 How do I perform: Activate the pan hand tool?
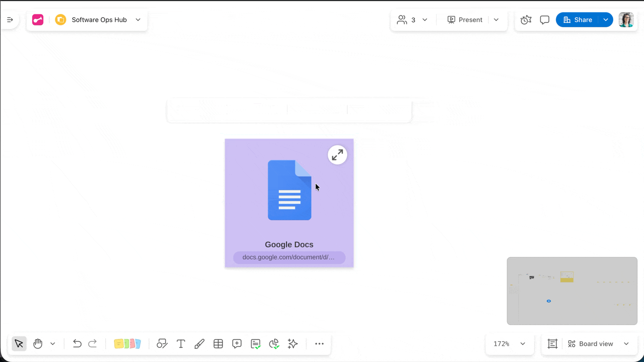point(38,343)
